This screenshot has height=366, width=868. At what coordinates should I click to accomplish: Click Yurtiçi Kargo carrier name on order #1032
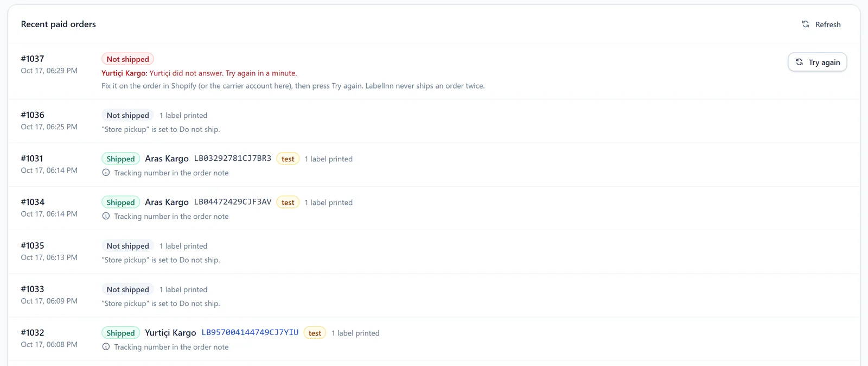[170, 333]
